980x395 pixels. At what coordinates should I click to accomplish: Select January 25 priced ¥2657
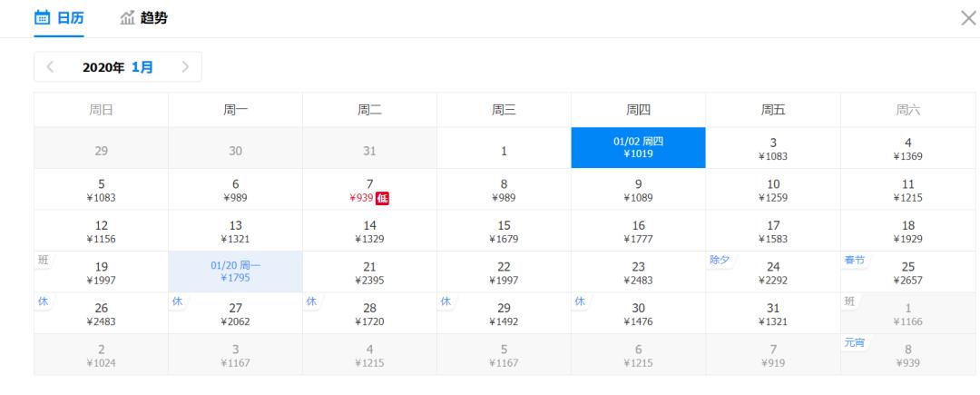907,272
